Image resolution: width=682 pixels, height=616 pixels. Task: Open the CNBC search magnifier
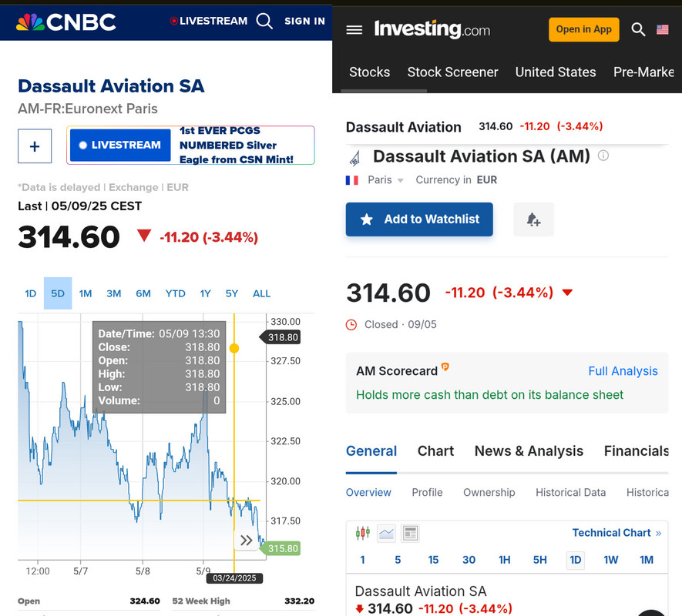264,21
